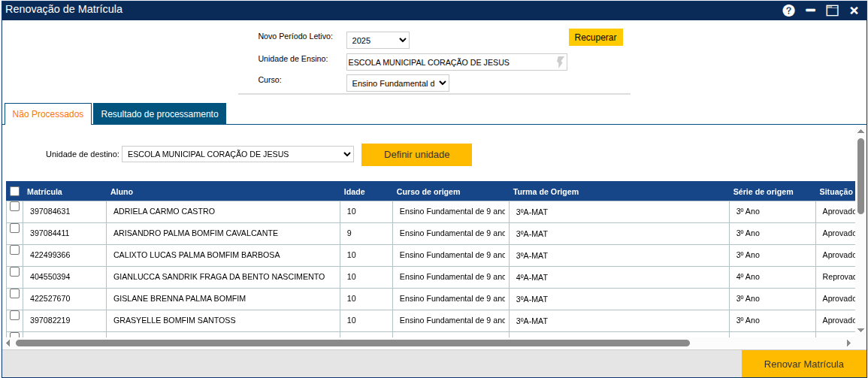Maximize the Renovação de Matrícula window

coord(832,11)
